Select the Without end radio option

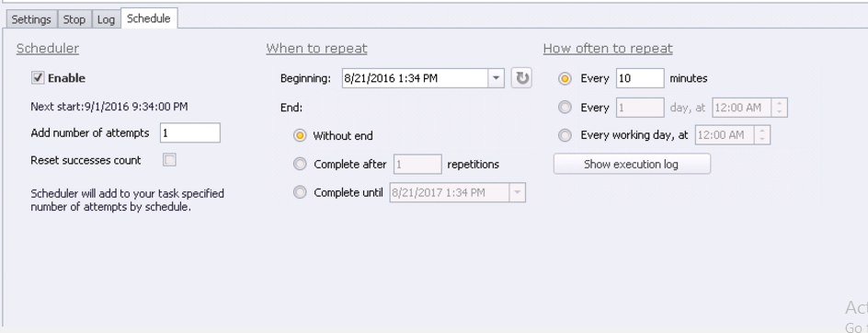click(300, 136)
